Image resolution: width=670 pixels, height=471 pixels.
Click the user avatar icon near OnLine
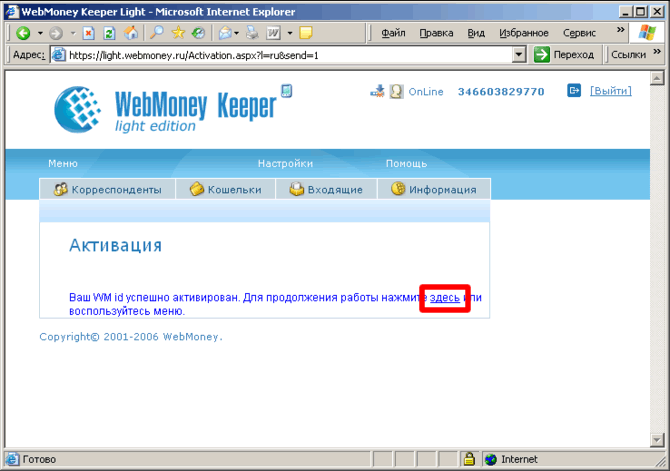[x=397, y=91]
